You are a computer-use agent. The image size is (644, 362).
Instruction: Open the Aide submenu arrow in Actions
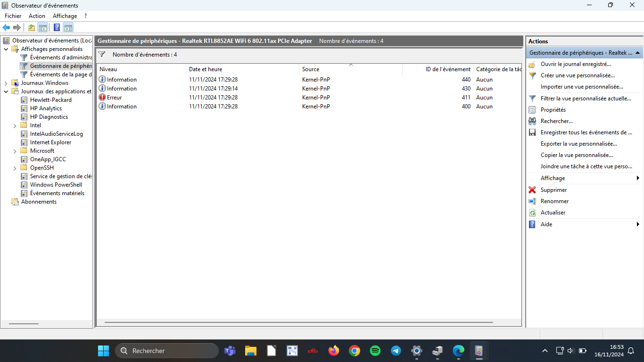638,224
